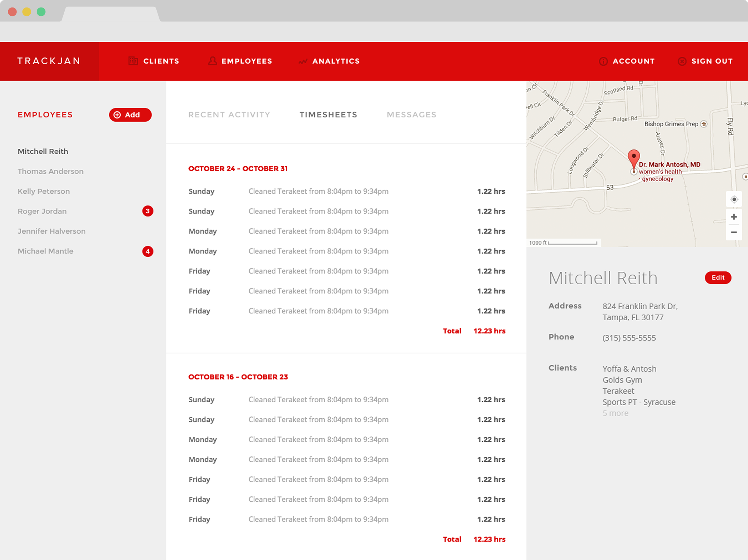Switch to the MESSAGES tab
Viewport: 748px width, 560px height.
point(411,115)
